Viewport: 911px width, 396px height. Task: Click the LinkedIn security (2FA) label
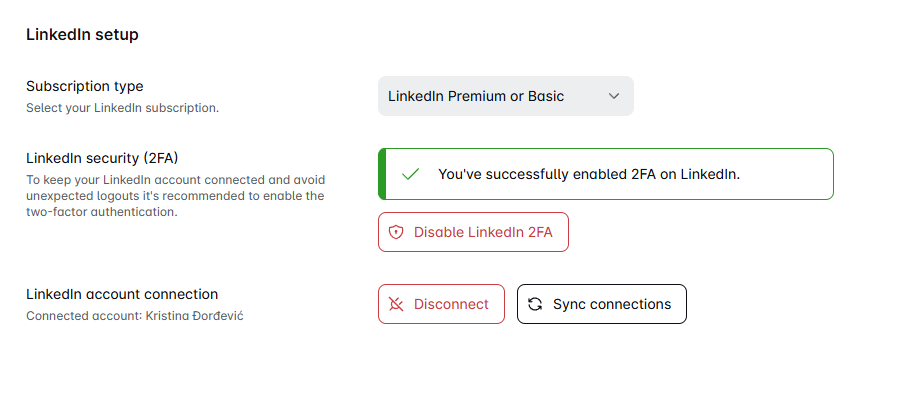pyautogui.click(x=102, y=158)
